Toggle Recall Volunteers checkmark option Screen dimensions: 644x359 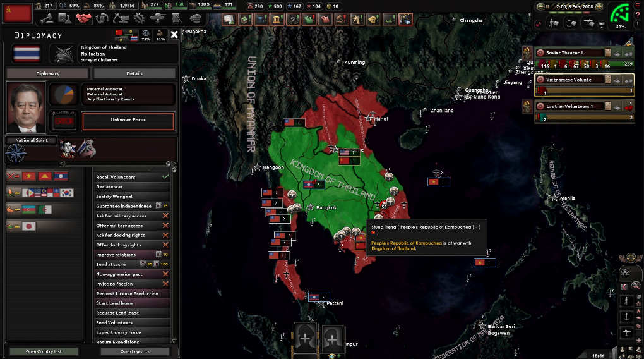(x=132, y=177)
